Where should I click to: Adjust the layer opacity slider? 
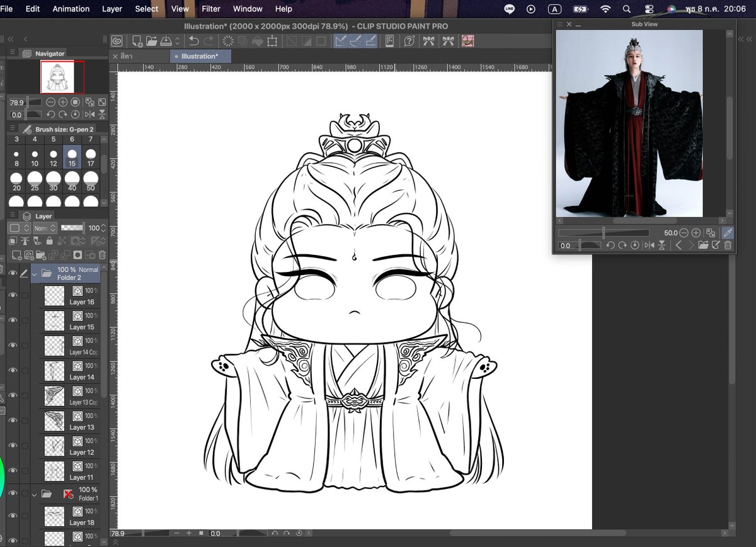point(72,228)
